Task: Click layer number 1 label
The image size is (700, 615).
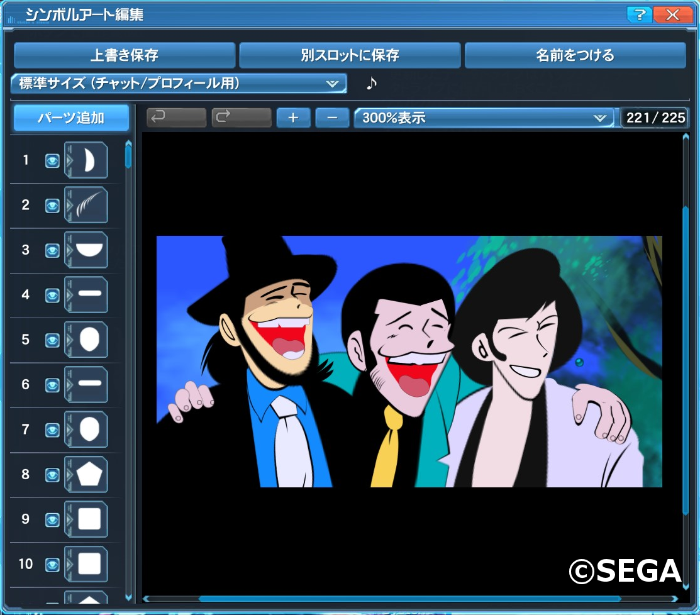Action: 26,160
